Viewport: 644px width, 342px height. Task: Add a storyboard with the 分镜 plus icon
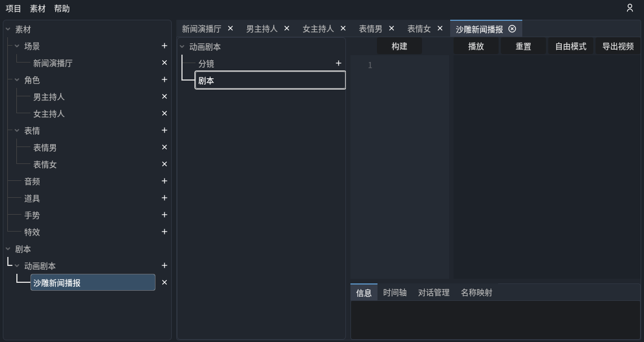(x=338, y=64)
